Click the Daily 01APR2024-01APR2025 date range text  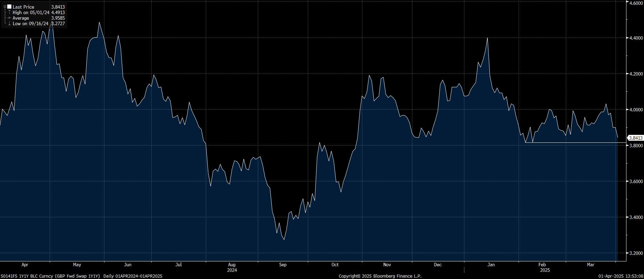click(x=133, y=276)
